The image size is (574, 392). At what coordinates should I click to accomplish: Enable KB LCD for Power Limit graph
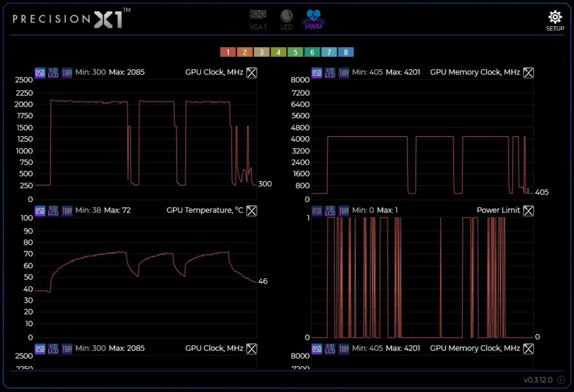click(330, 210)
